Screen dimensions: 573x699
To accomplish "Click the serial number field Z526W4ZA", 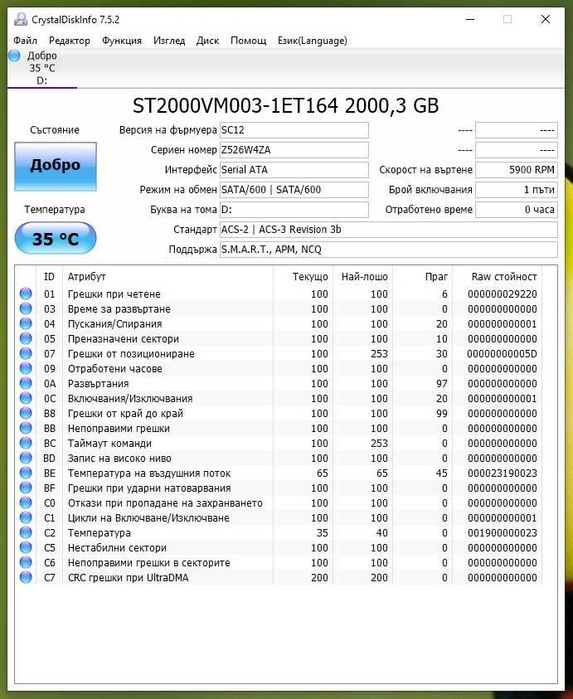I will point(294,150).
